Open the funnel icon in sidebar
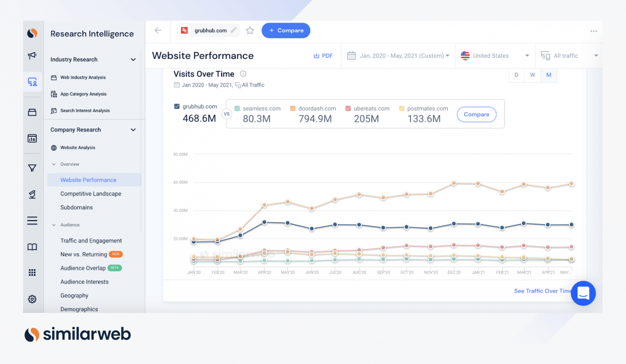Screen dimensions: 626x364 32,168
